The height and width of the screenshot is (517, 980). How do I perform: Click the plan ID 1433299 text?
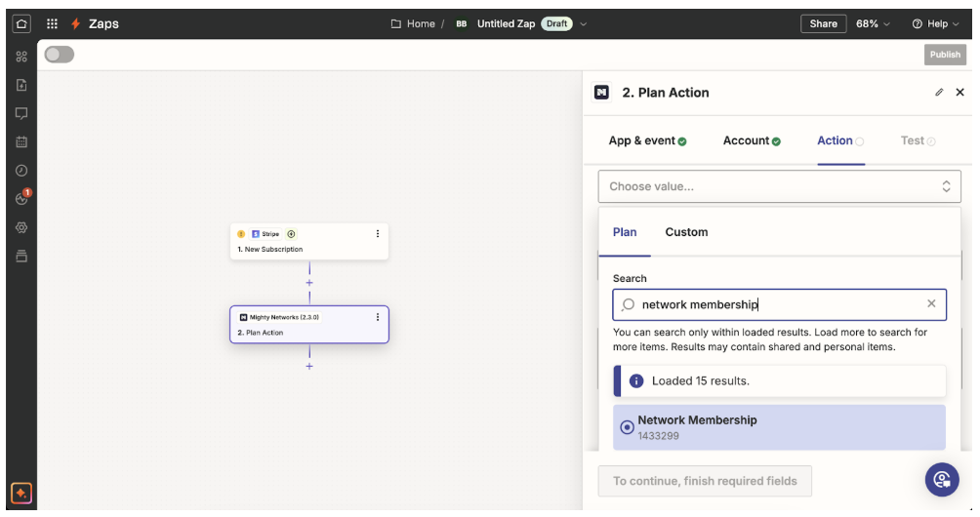(658, 436)
